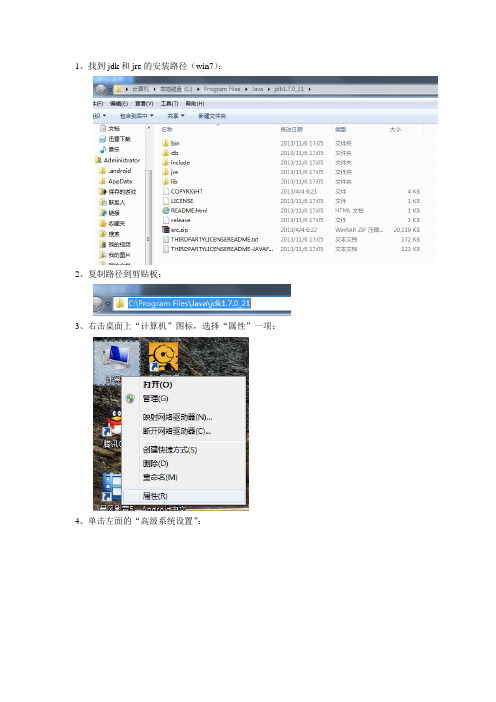496x702 pixels.
Task: Select the QQ penguin desktop icon
Action: point(113,422)
